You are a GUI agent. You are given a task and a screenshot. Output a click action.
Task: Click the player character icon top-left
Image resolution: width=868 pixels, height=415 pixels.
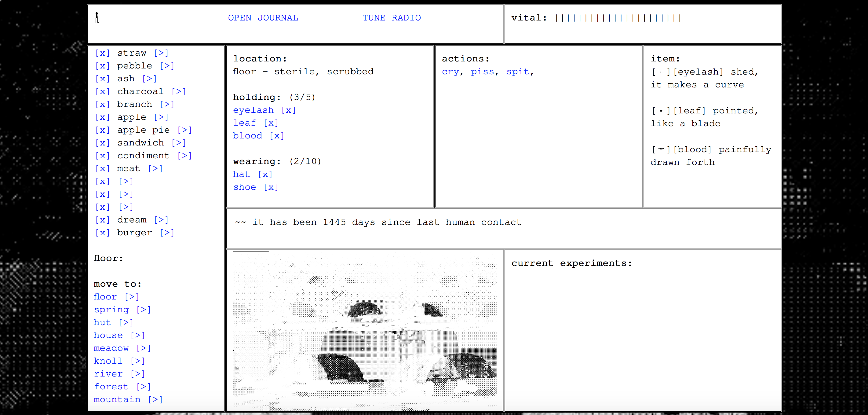tap(97, 18)
